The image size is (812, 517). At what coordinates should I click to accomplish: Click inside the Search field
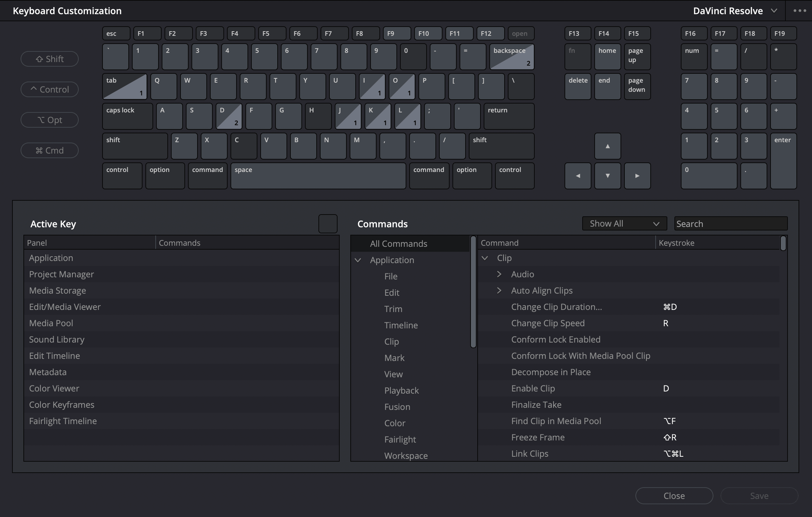(730, 223)
